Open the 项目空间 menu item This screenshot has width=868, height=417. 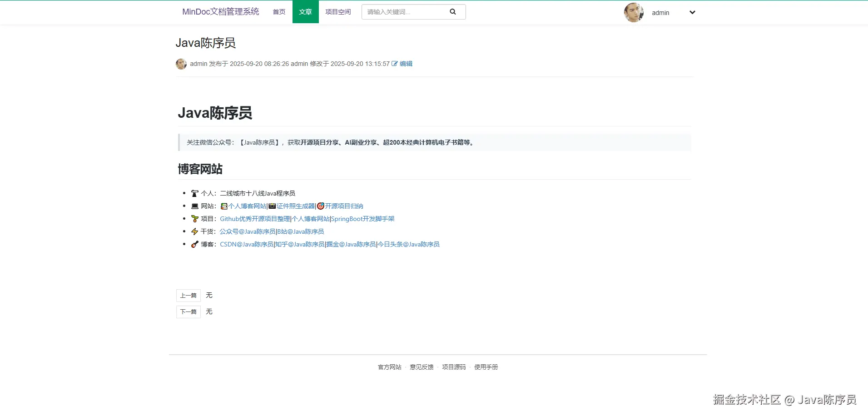click(338, 12)
